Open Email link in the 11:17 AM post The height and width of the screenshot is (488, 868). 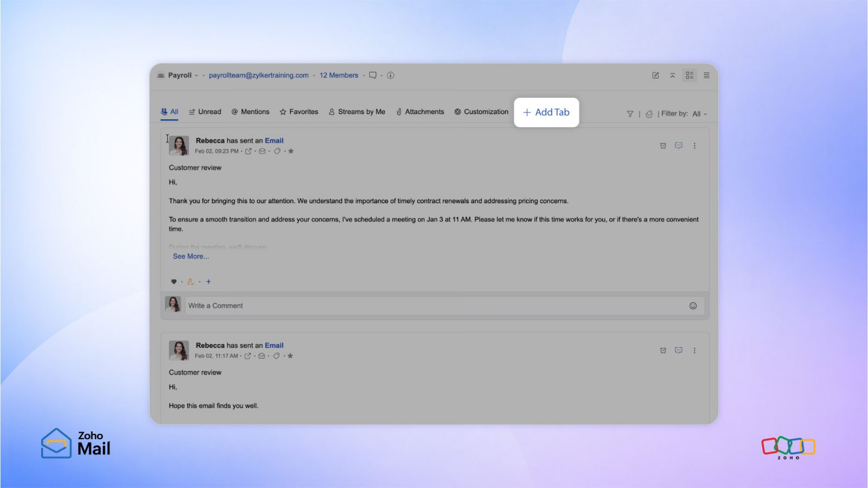click(274, 345)
